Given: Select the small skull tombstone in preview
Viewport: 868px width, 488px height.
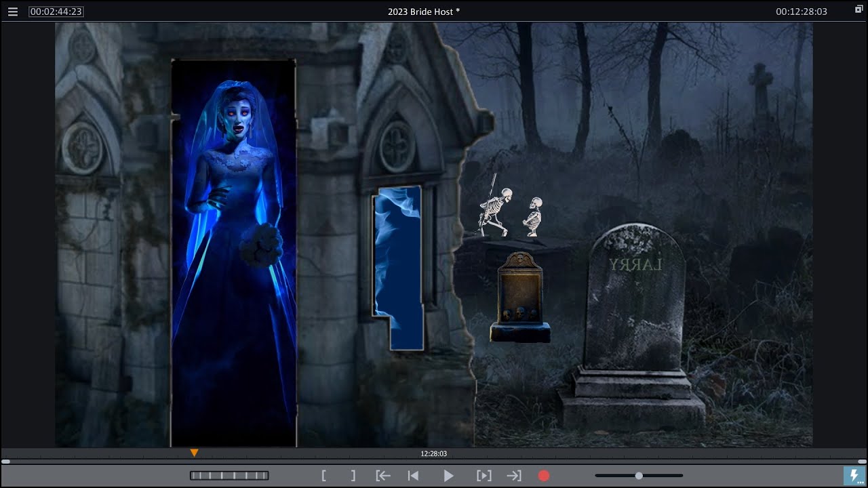Looking at the screenshot, I should click(520, 297).
